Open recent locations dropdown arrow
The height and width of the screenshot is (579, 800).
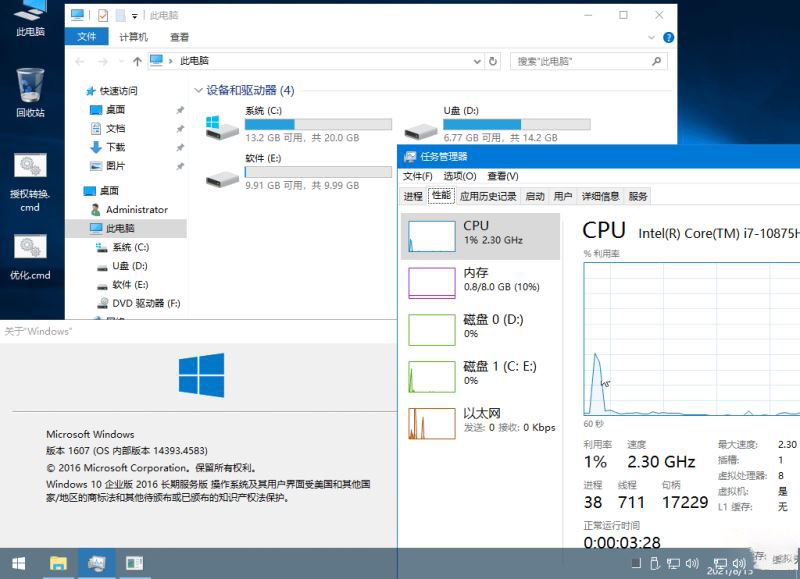121,61
